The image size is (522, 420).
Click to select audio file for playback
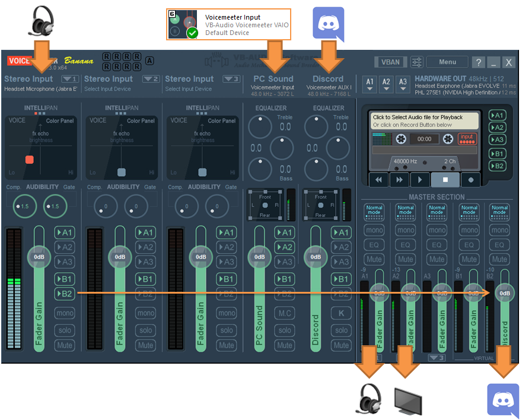click(x=425, y=121)
